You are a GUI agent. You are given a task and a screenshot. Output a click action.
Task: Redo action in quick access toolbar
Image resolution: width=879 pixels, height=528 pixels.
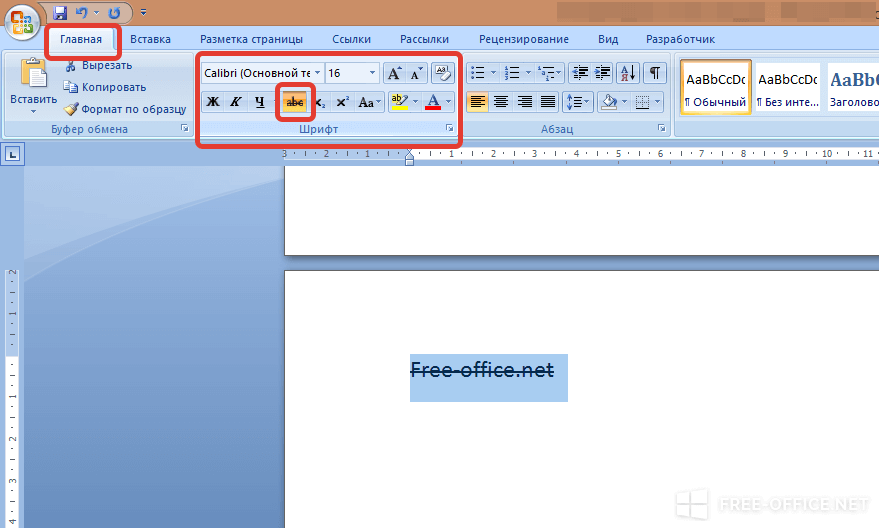pos(114,12)
